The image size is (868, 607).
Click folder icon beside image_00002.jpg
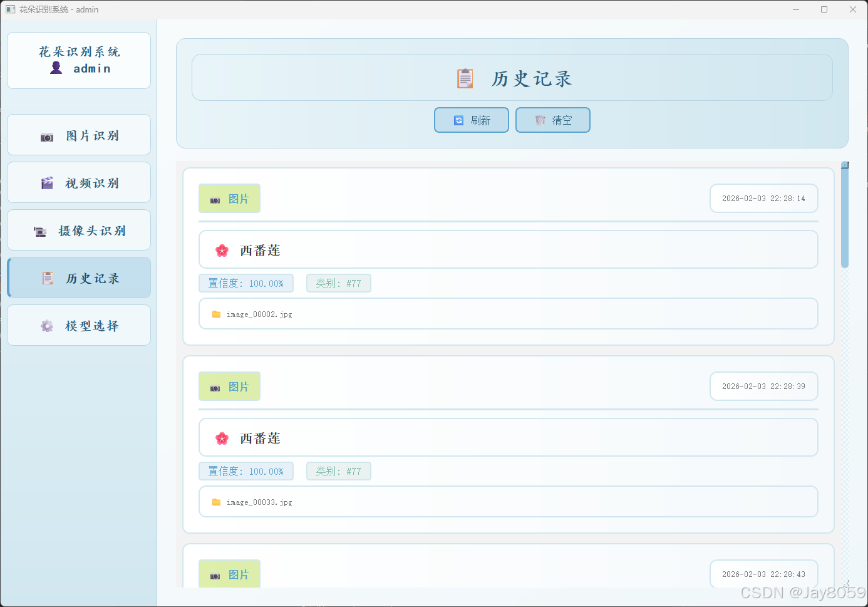tap(216, 314)
